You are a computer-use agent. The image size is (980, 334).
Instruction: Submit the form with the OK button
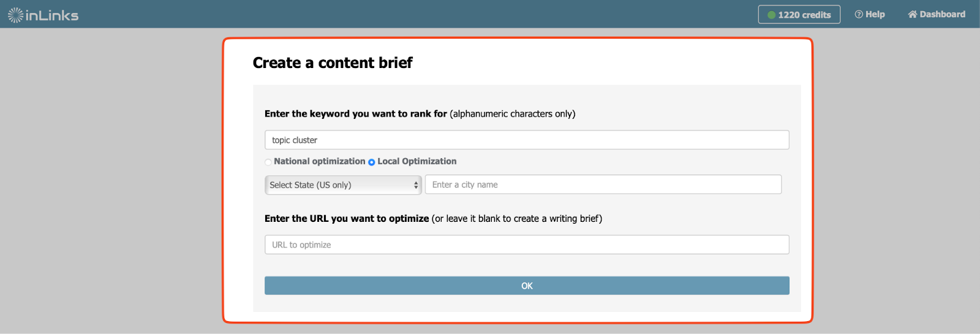(x=527, y=286)
